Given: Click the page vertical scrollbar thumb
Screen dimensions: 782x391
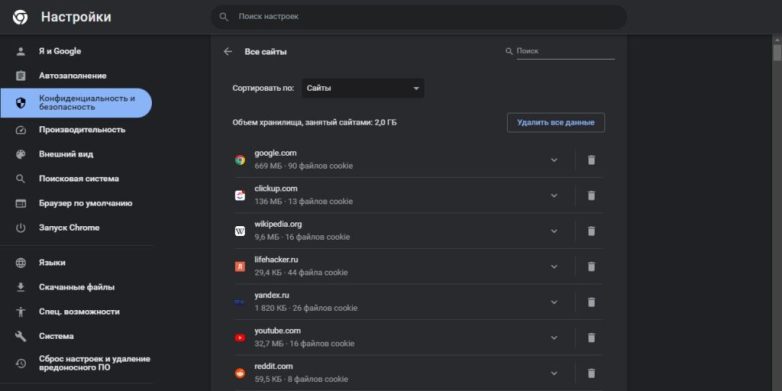Looking at the screenshot, I should tap(777, 53).
